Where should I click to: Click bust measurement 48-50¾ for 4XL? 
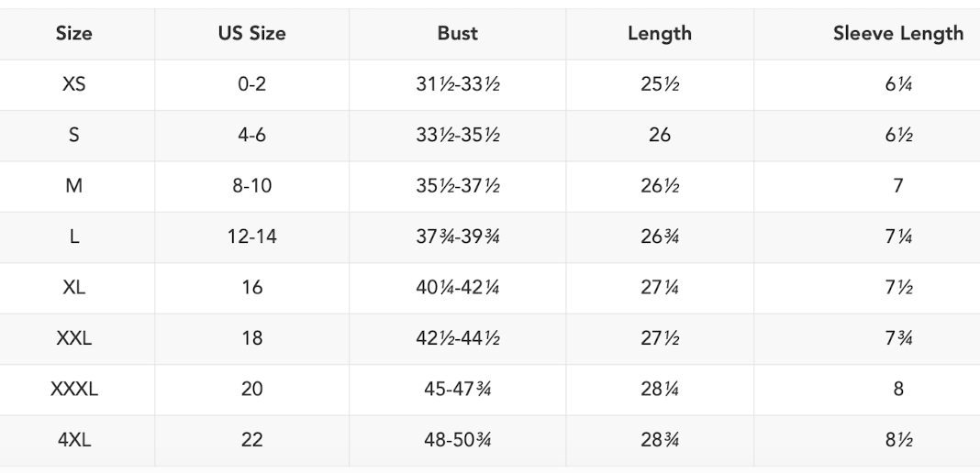tap(457, 440)
